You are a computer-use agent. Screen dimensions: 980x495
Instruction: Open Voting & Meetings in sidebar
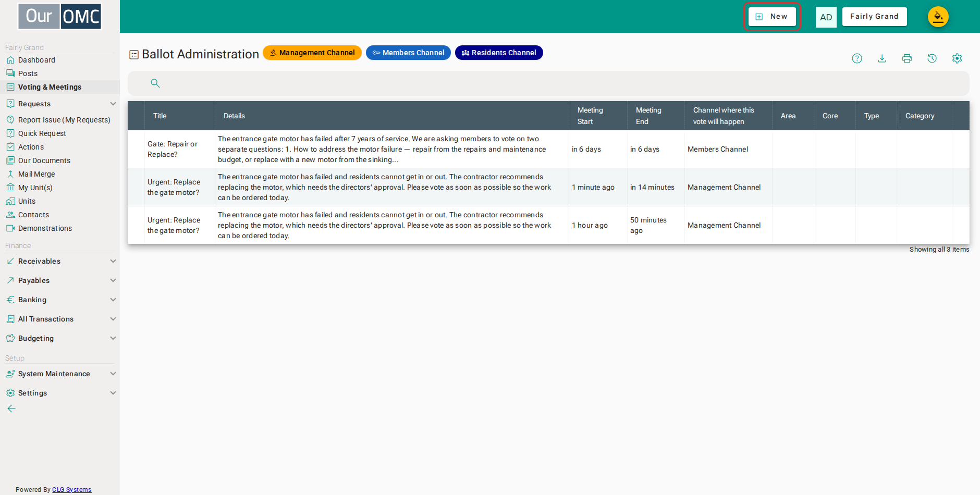60,87
